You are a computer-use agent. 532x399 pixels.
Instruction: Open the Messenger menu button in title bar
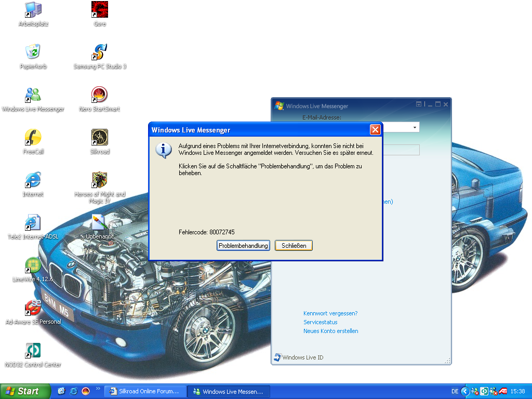[x=419, y=104]
